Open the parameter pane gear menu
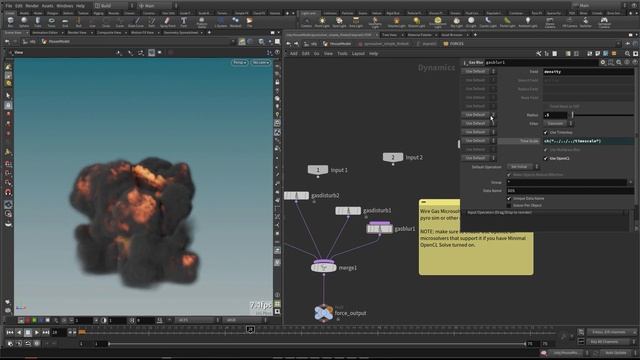 coord(603,62)
